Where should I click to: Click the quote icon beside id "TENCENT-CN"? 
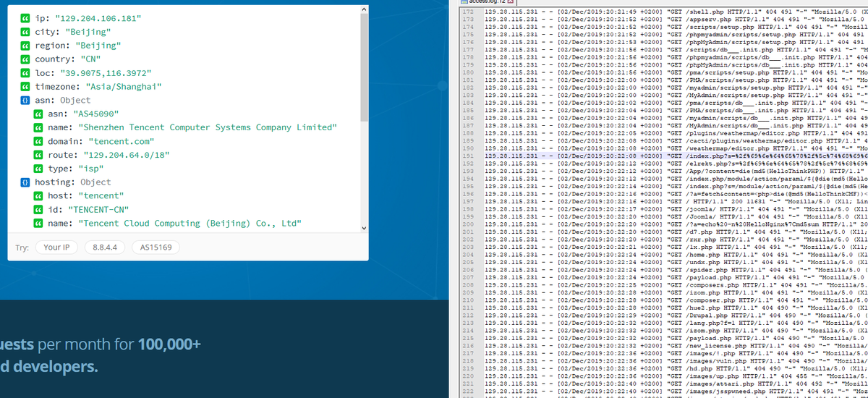point(38,209)
